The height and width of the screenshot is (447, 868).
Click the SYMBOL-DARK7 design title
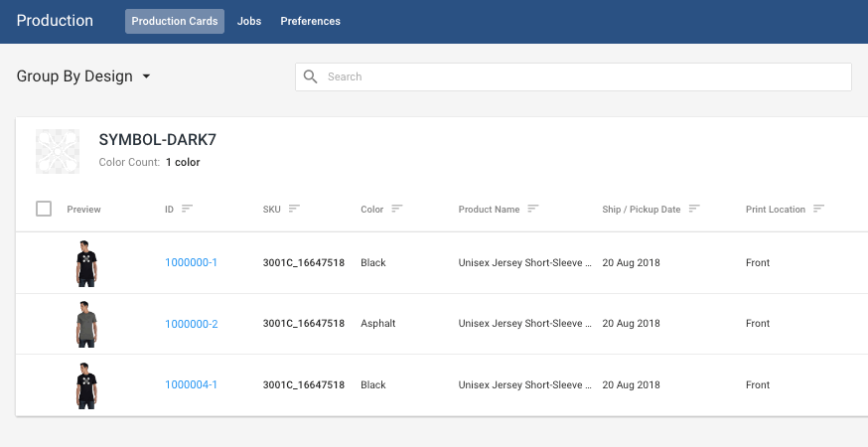point(157,140)
